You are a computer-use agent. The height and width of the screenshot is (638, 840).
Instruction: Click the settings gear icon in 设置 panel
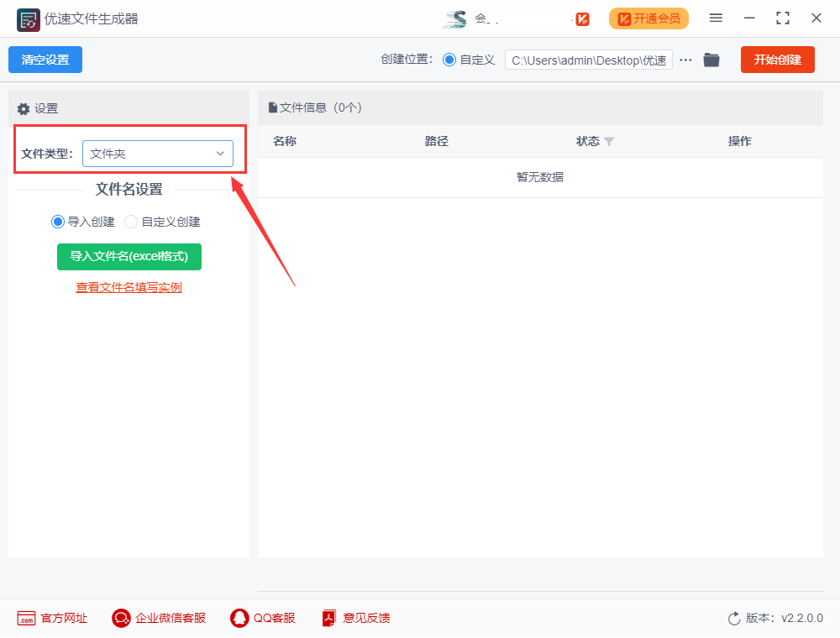(x=23, y=109)
